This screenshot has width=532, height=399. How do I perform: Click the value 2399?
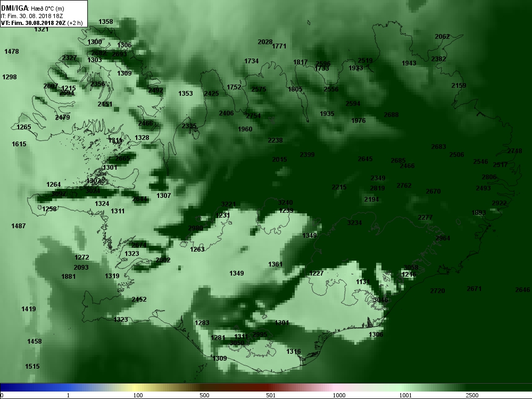tap(307, 155)
